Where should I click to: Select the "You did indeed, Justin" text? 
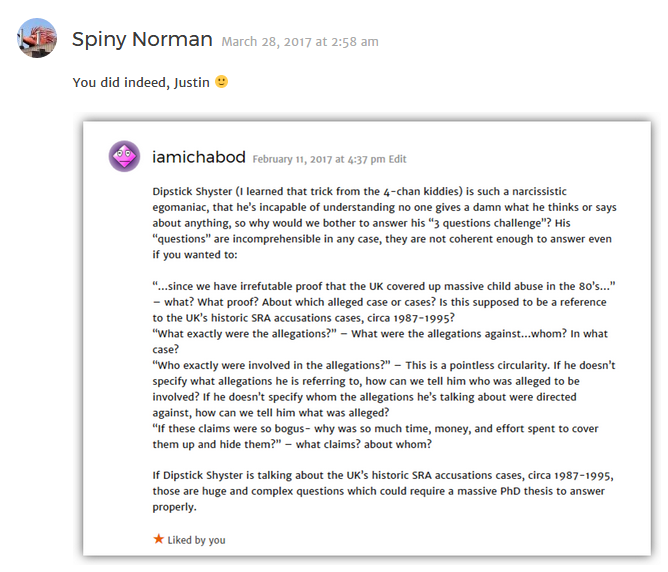[141, 82]
